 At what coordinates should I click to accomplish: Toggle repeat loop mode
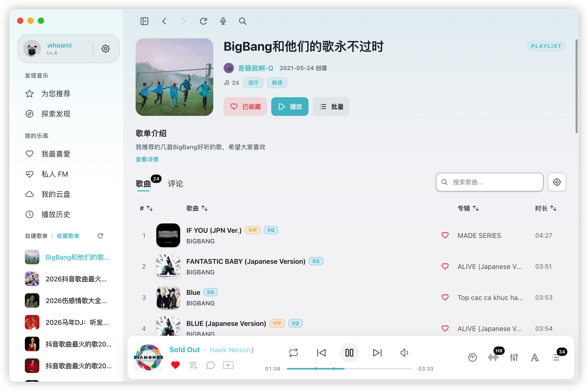(x=293, y=353)
